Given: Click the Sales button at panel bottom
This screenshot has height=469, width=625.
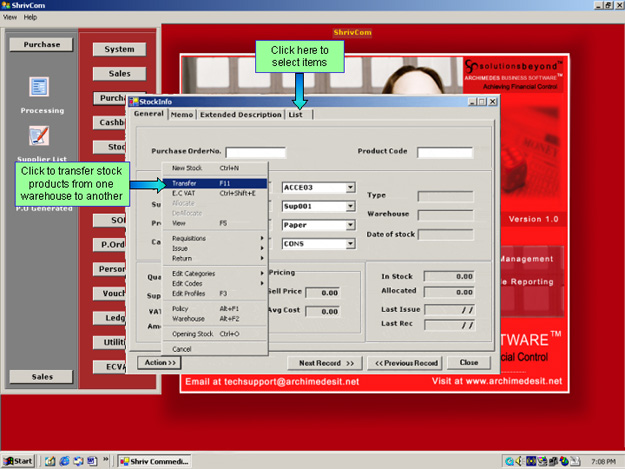Looking at the screenshot, I should [x=41, y=377].
